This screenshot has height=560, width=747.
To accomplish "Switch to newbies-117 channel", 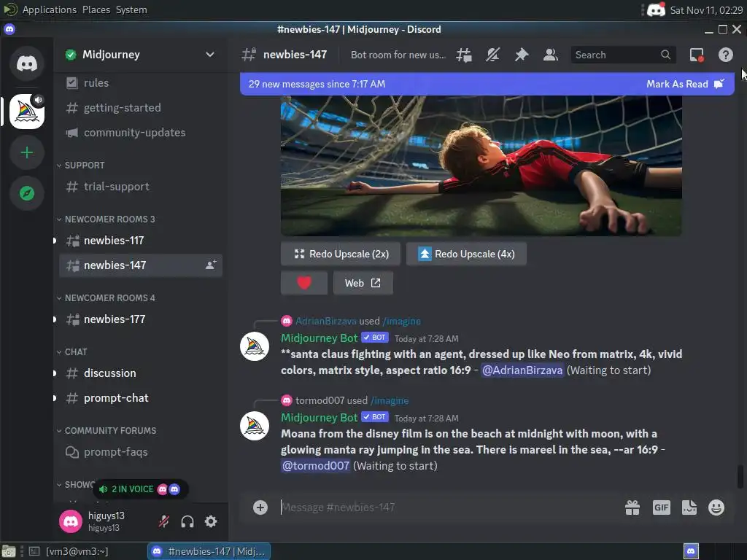I will (x=141, y=241).
